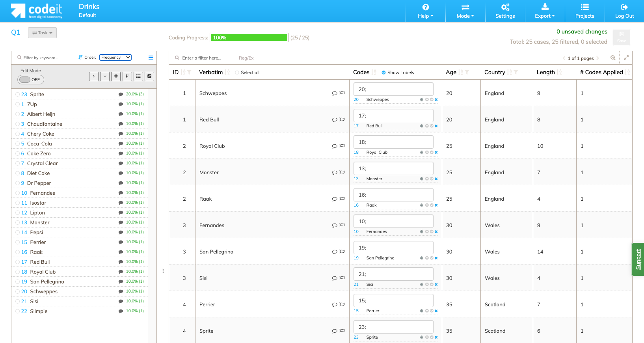This screenshot has height=343, width=644.
Task: Click the code entry box containing 17;
Action: coord(393,116)
